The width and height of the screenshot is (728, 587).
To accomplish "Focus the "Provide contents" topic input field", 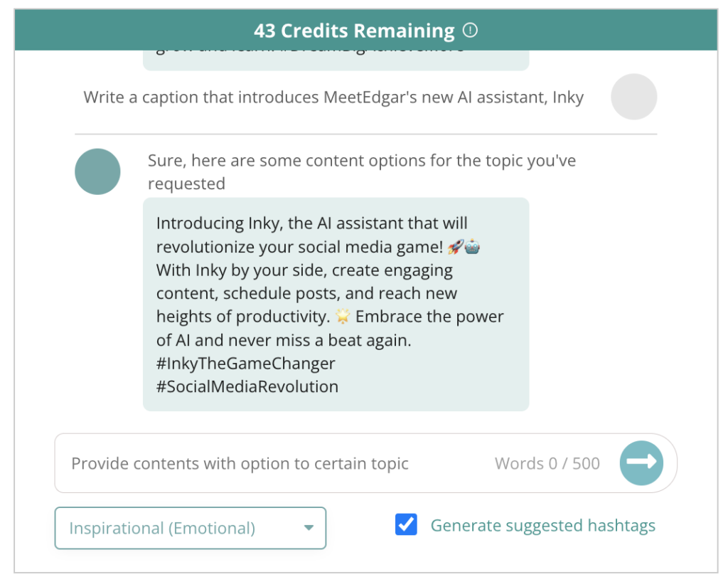I will 270,464.
